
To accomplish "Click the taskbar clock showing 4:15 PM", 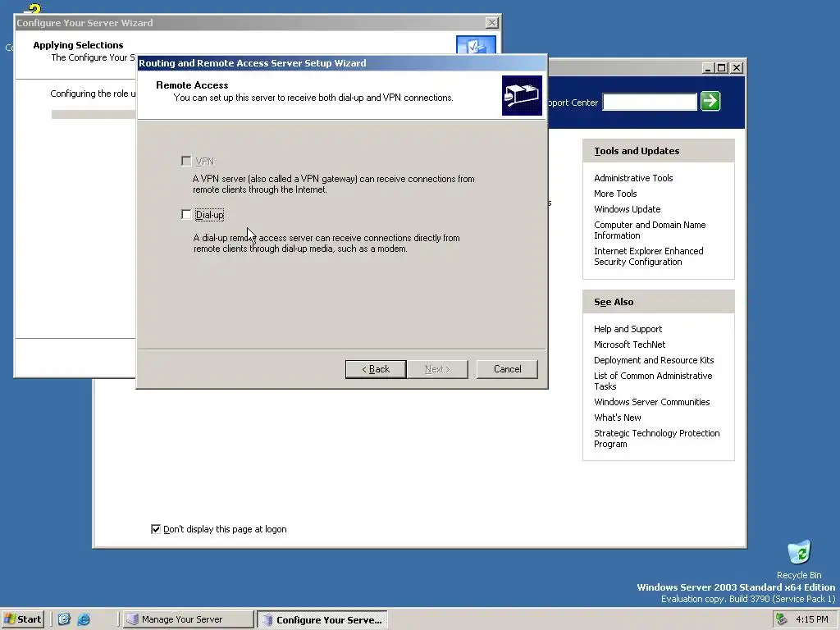I will point(811,619).
